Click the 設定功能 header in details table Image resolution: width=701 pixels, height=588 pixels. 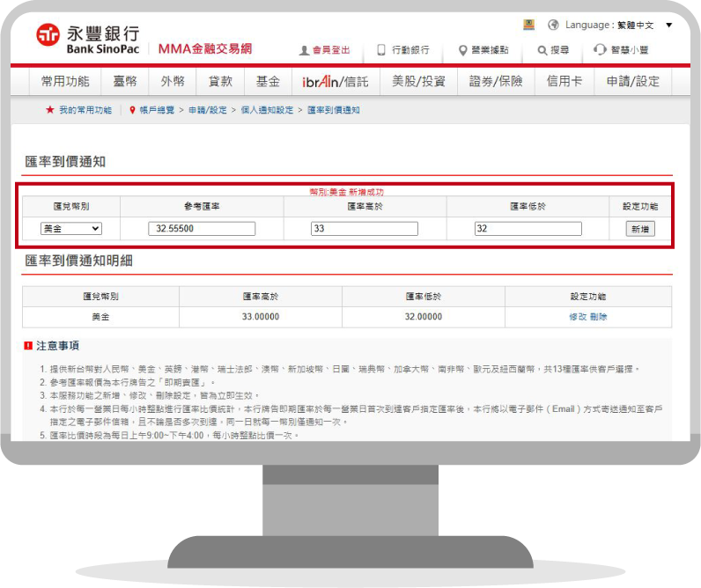point(588,297)
